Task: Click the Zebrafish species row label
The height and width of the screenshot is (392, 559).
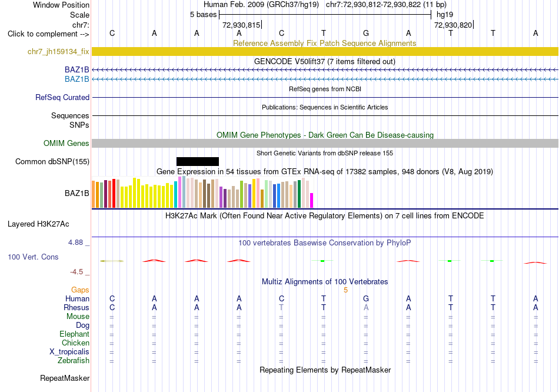Action: point(74,360)
